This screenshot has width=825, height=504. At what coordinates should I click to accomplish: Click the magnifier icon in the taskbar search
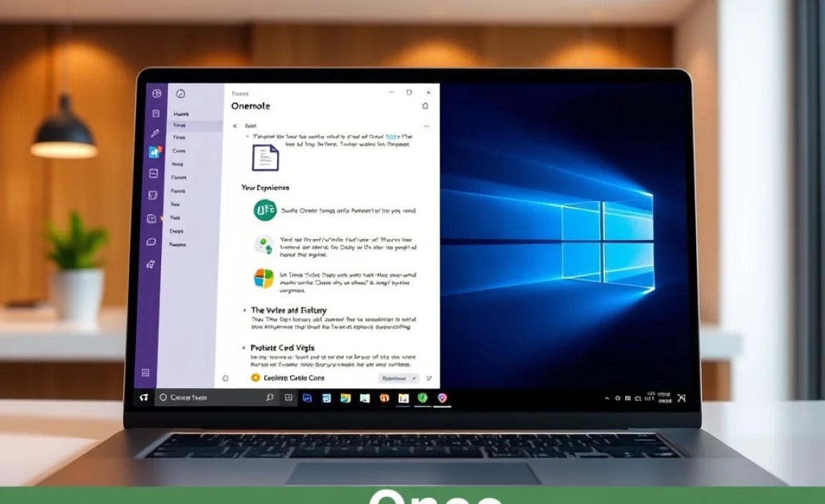tap(269, 398)
